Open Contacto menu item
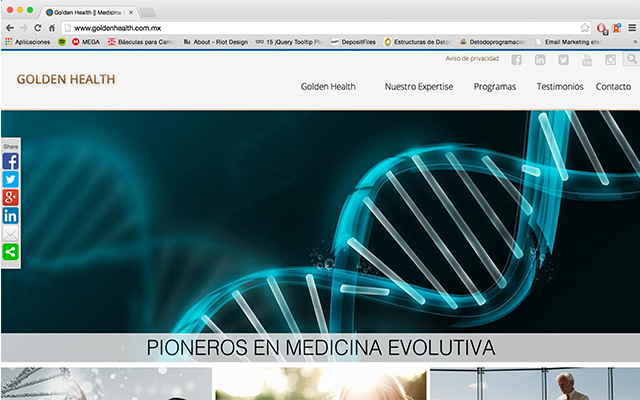 [x=613, y=87]
